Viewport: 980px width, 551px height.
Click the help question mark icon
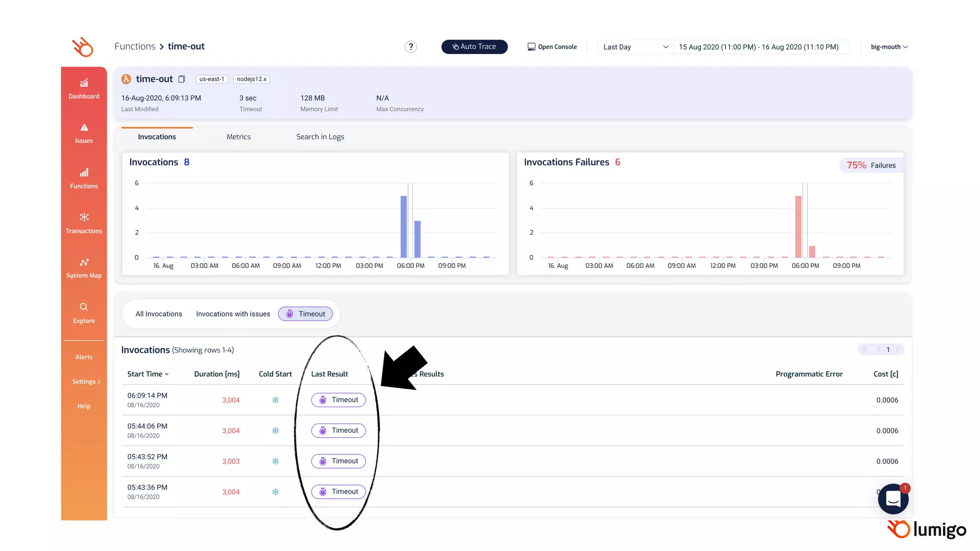411,47
